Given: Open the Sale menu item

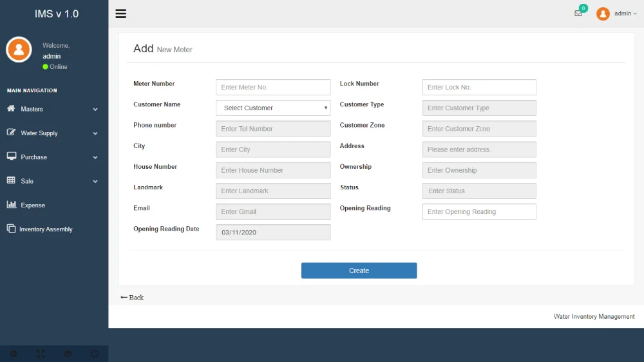Looking at the screenshot, I should pos(27,181).
